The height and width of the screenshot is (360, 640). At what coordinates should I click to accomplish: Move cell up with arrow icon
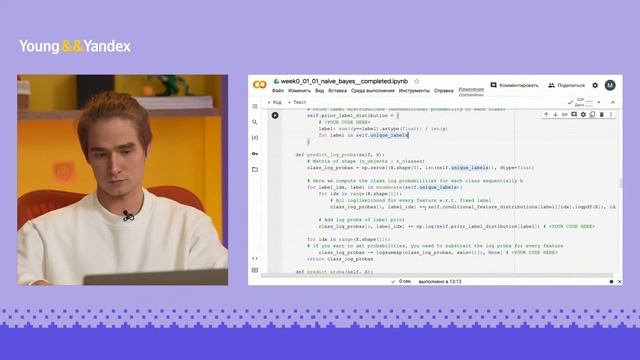click(x=546, y=115)
